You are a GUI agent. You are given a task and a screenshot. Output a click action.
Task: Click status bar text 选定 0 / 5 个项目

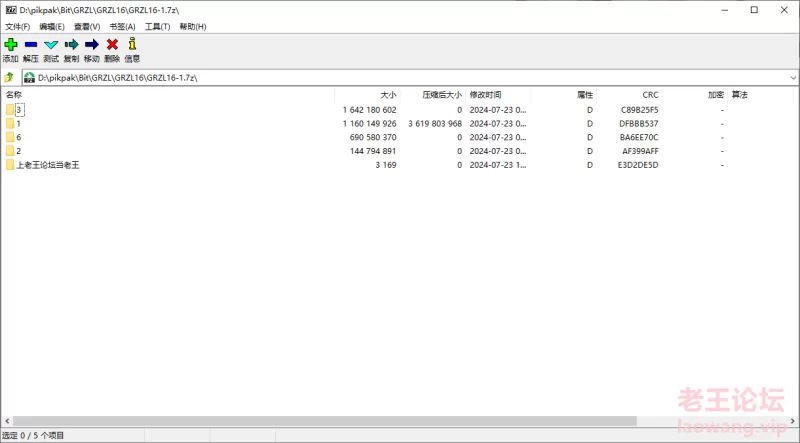(x=33, y=435)
